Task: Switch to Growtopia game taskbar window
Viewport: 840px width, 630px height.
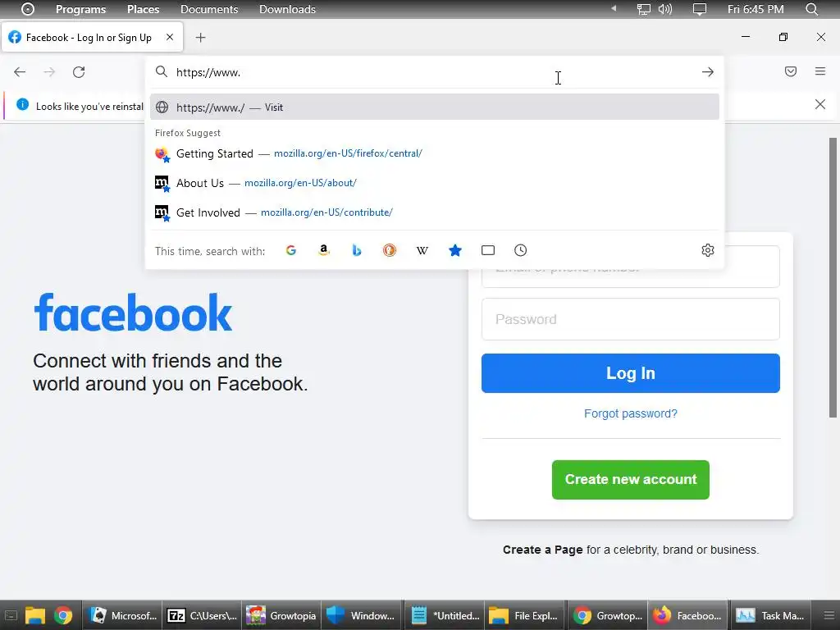Action: 282,615
